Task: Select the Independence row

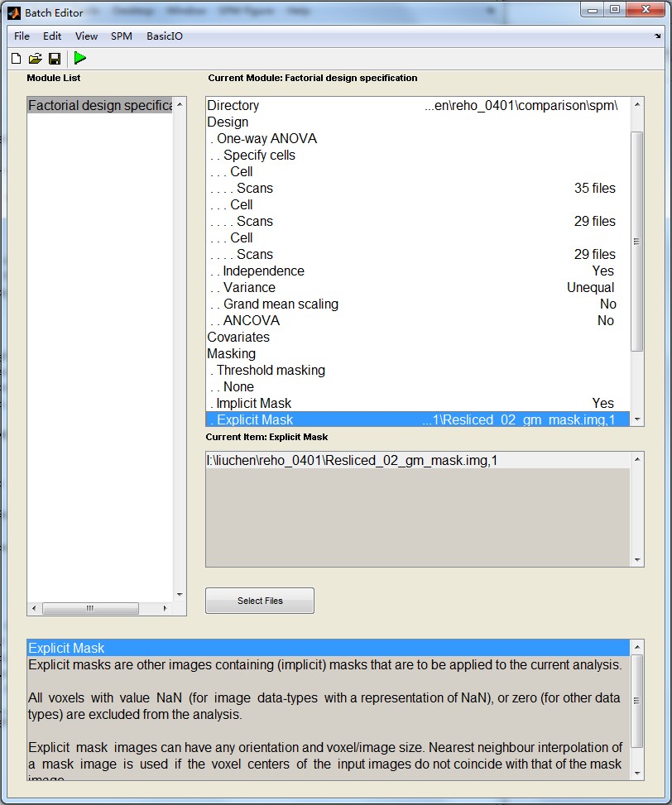Action: (x=417, y=271)
